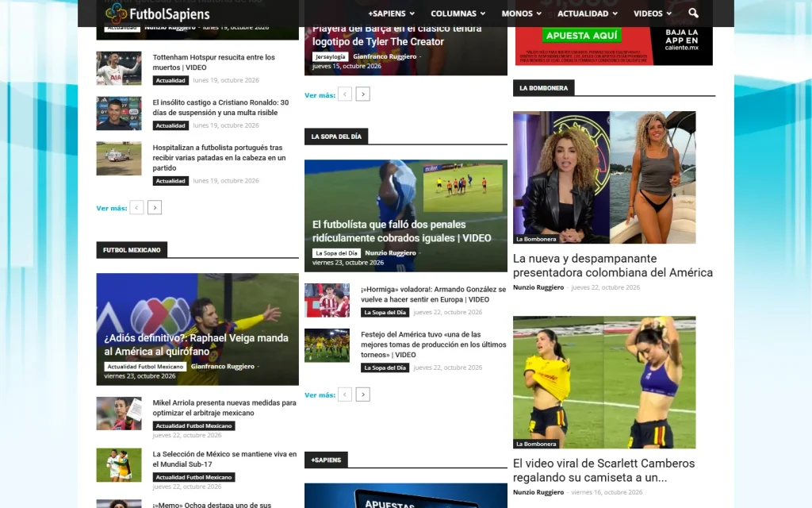Expand the COLUMNAS menu
The image size is (812, 508).
tap(458, 13)
